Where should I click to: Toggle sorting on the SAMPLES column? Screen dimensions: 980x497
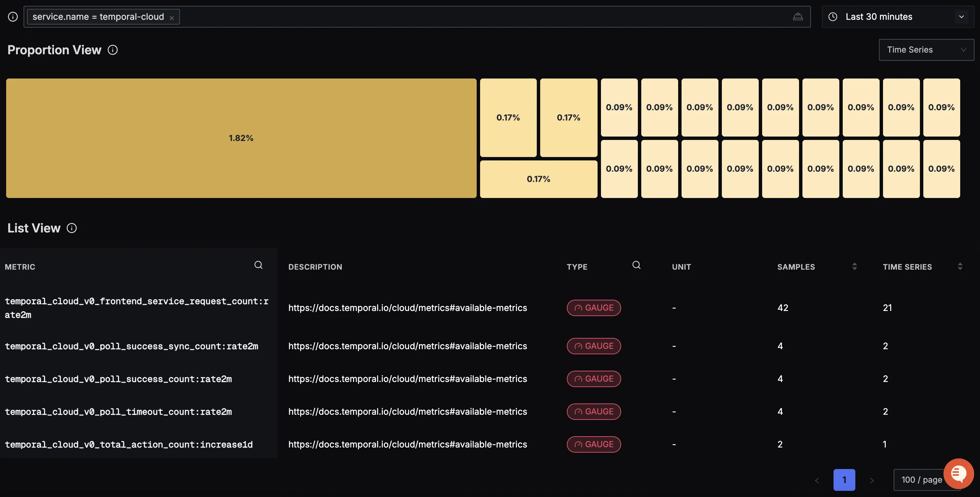click(854, 267)
